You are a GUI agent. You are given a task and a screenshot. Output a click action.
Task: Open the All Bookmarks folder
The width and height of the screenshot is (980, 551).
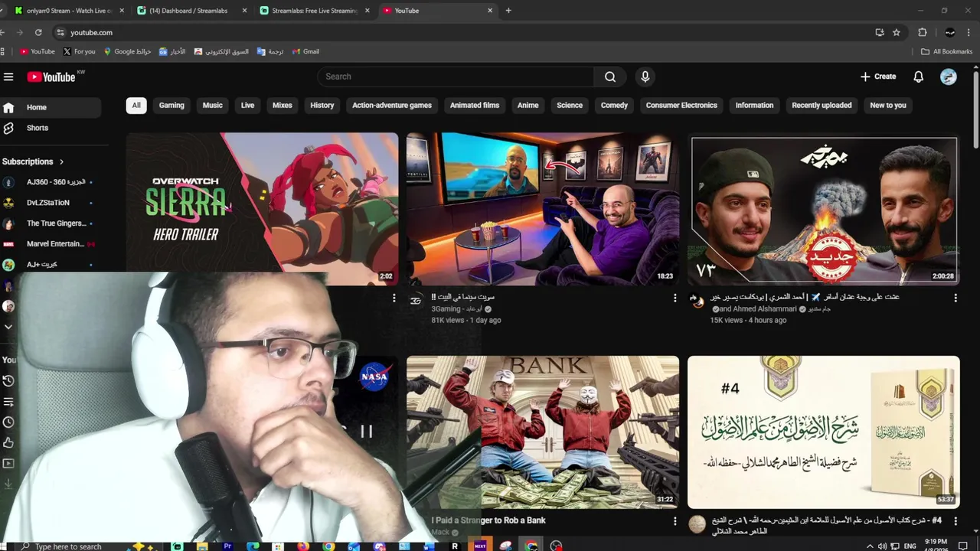[x=946, y=51]
